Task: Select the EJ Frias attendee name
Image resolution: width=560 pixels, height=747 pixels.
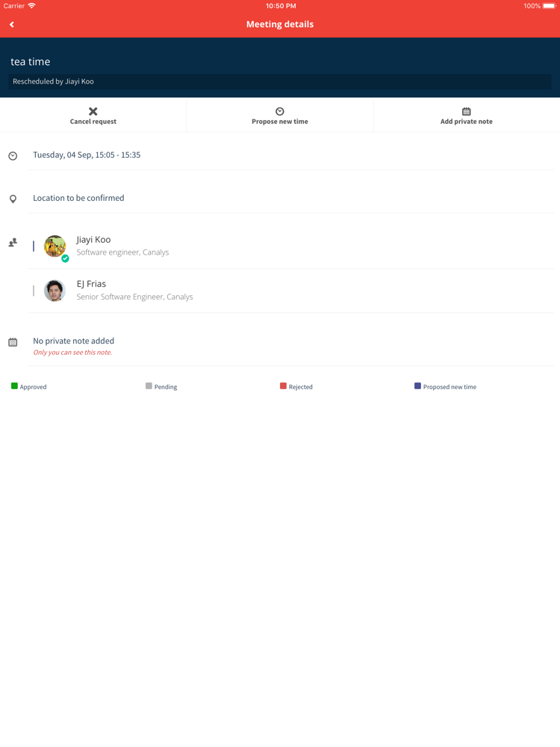Action: pos(91,284)
